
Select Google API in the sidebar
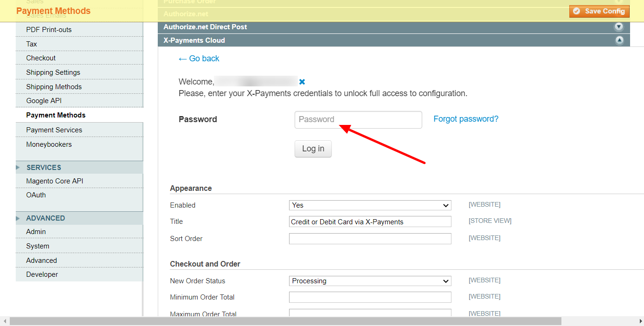(x=79, y=101)
